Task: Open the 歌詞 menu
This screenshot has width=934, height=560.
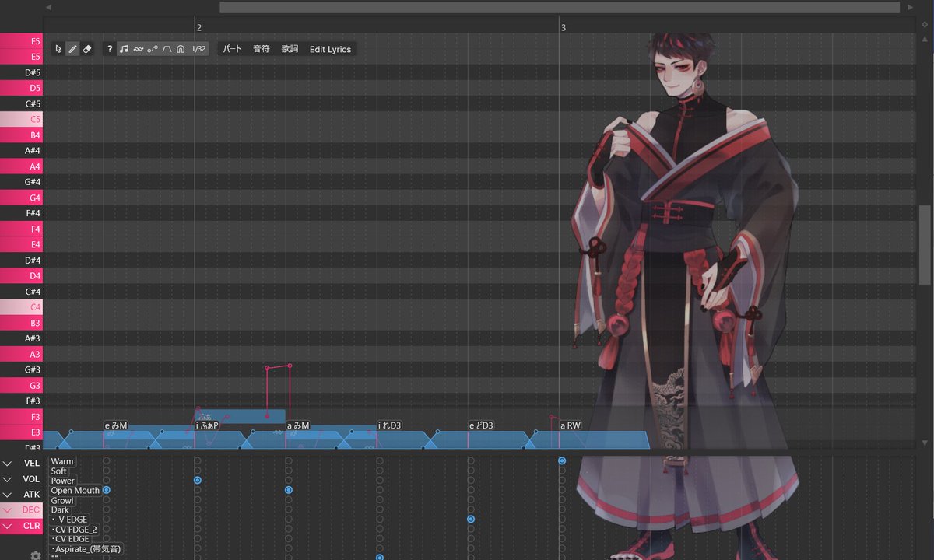Action: pos(290,49)
